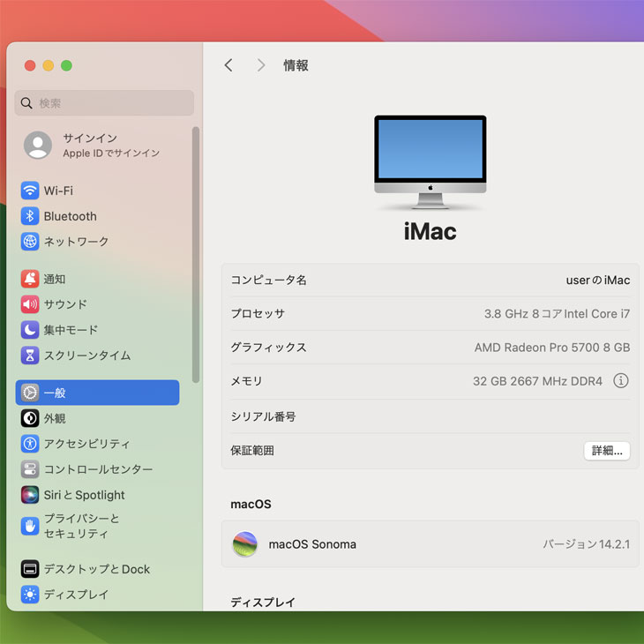
Task: Open the 外観 appearance icon
Action: click(x=30, y=418)
